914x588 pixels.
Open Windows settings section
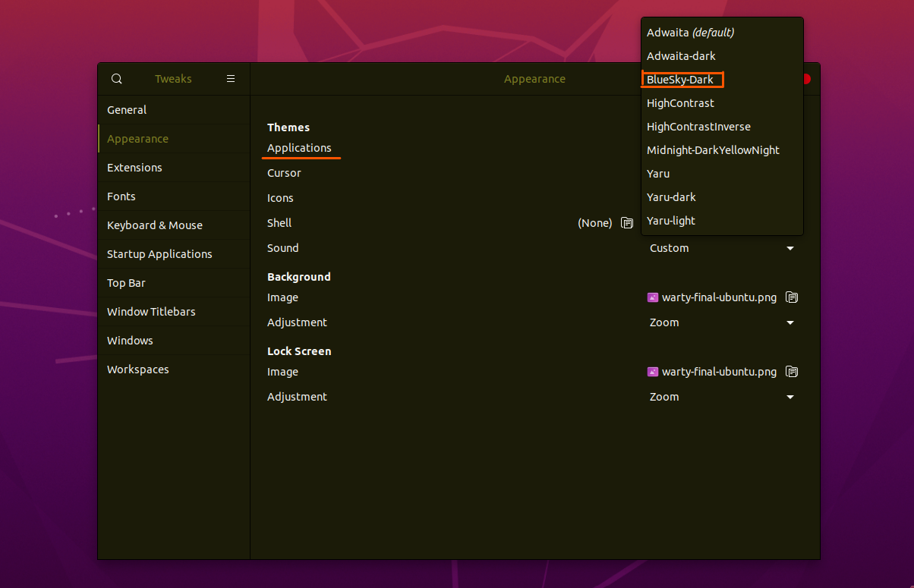click(174, 341)
